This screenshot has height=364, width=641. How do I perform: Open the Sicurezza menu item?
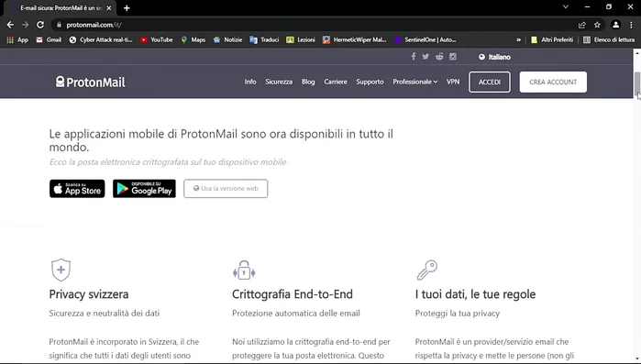[279, 82]
